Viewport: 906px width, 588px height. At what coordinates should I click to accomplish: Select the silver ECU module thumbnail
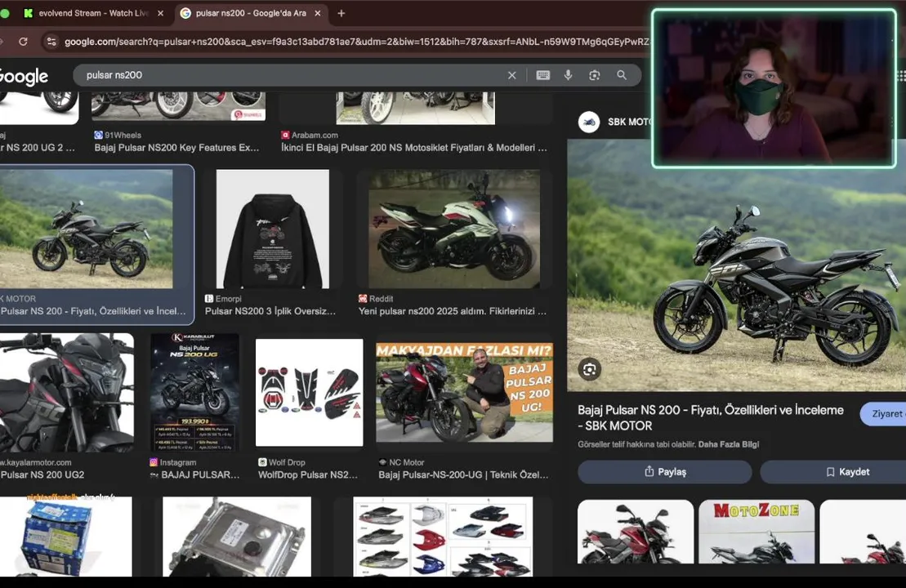[x=237, y=537]
